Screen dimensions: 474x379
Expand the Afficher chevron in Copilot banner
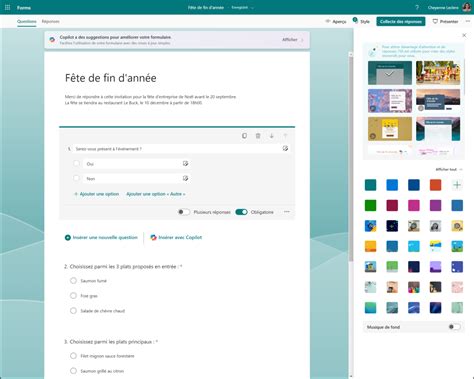303,40
